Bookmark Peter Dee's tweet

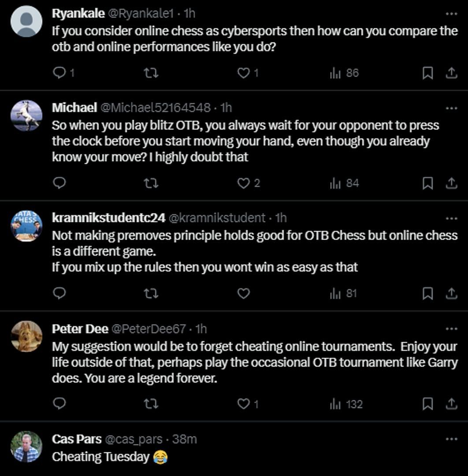(427, 404)
